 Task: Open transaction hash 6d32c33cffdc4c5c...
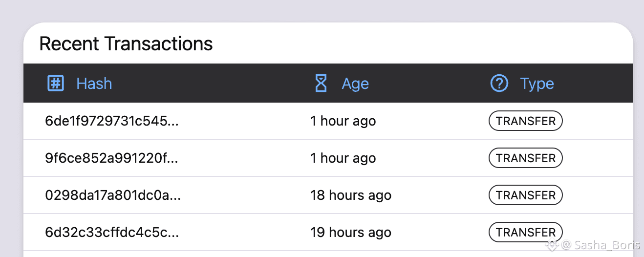pos(112,233)
